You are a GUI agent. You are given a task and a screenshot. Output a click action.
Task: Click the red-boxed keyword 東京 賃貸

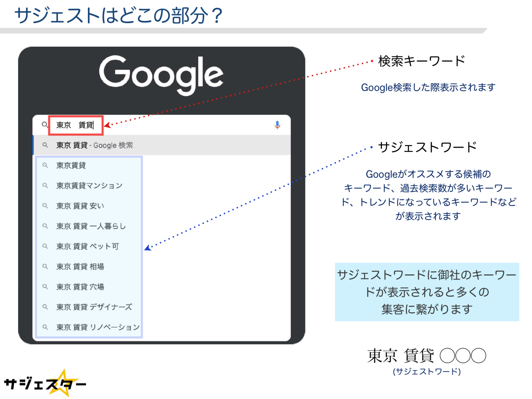[75, 125]
